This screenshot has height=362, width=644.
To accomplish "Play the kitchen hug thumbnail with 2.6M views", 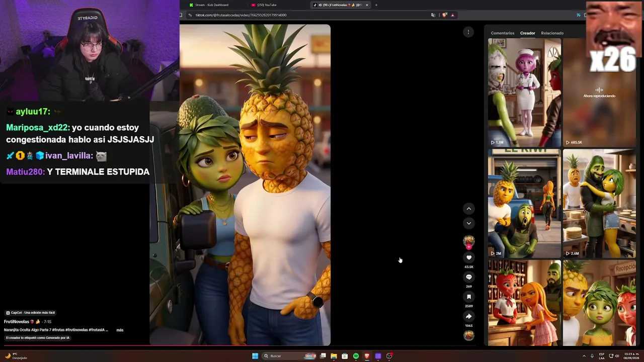I will [599, 204].
